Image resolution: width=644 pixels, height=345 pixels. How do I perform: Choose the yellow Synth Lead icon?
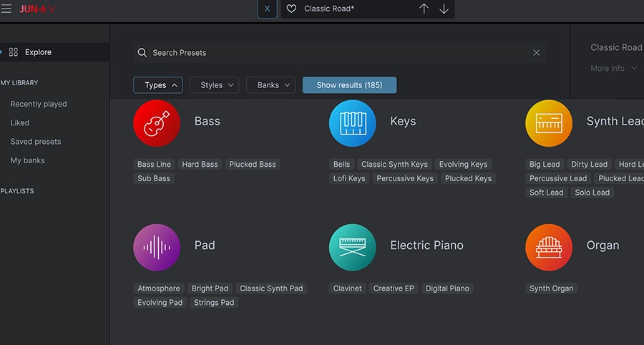[x=549, y=123]
